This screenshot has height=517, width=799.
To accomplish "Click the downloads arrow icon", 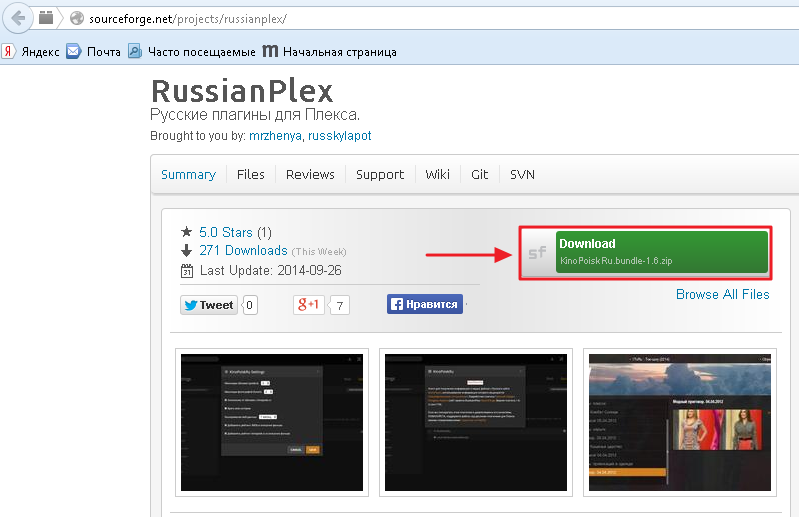I will pos(187,251).
